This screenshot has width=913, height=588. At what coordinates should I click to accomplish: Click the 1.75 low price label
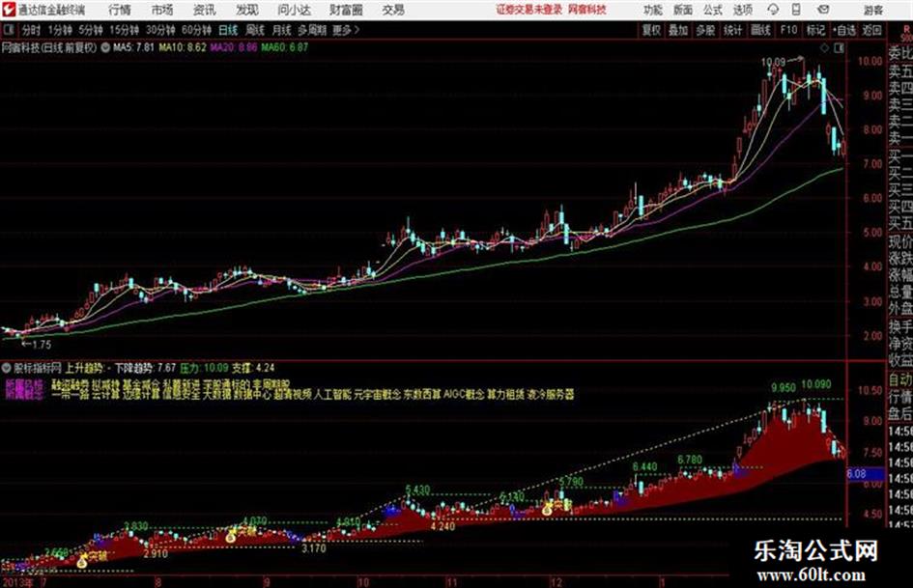point(42,345)
